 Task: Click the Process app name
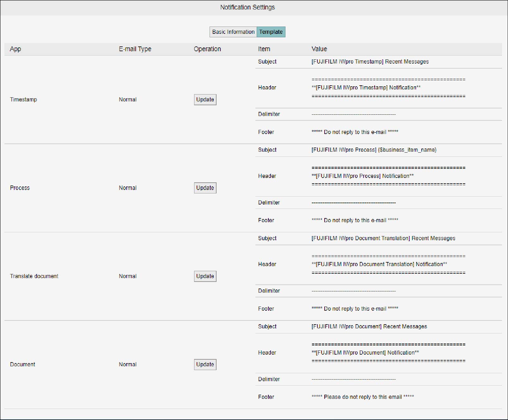20,188
